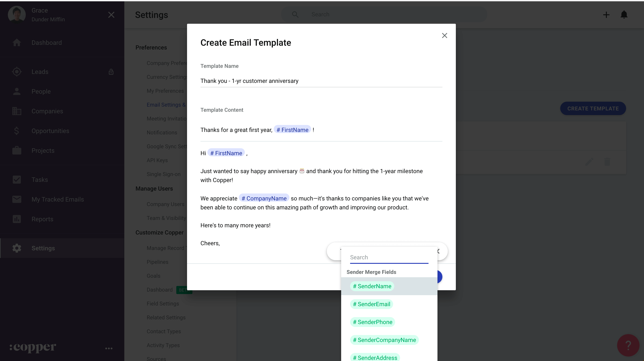
Task: Open API Keys settings
Action: click(157, 160)
